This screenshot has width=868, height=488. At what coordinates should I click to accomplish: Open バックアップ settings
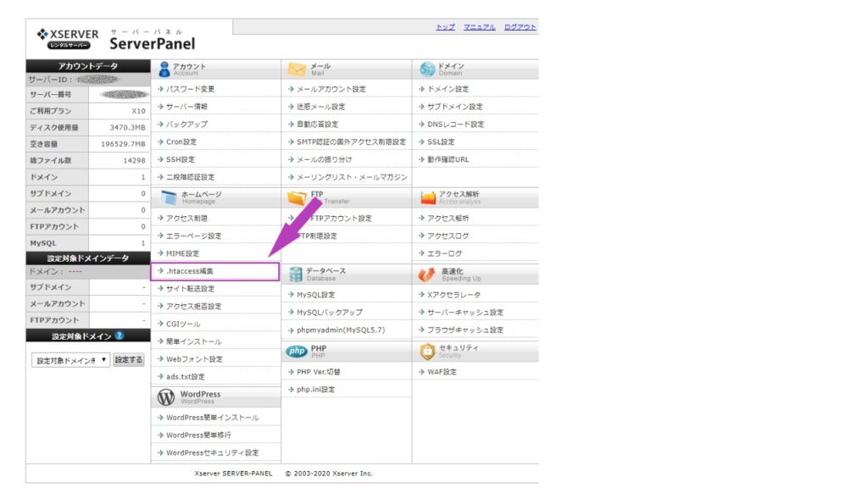tap(186, 124)
